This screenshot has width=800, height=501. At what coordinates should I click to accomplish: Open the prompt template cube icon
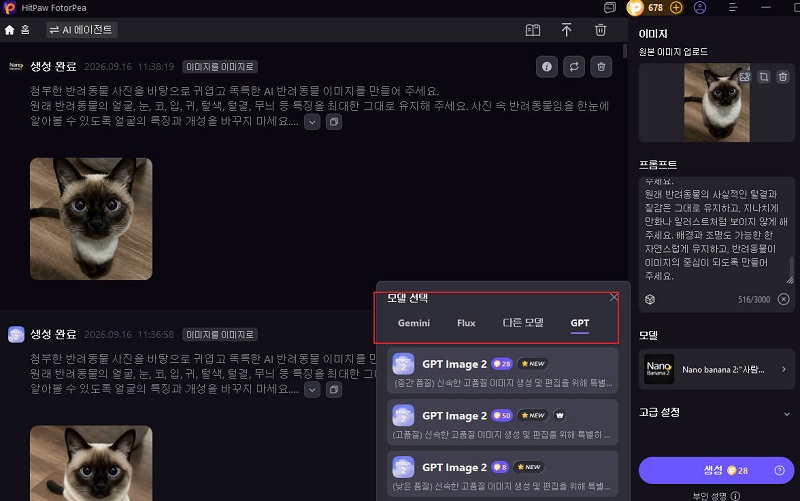click(649, 299)
